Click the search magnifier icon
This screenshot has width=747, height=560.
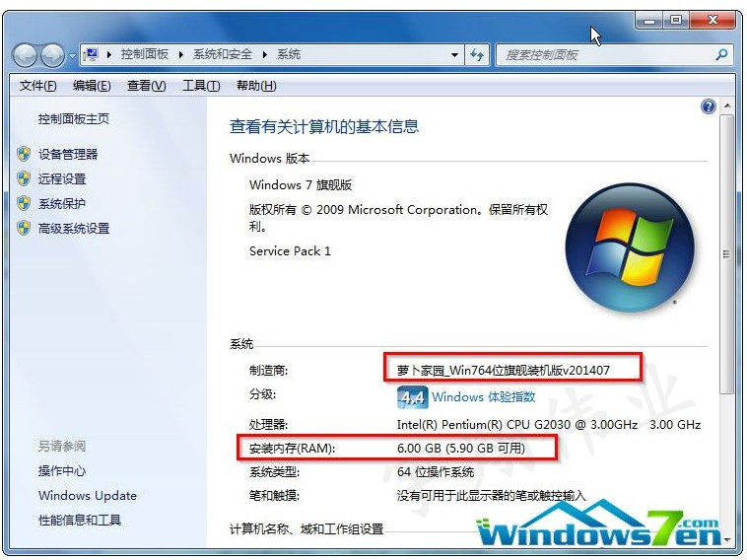[x=721, y=55]
